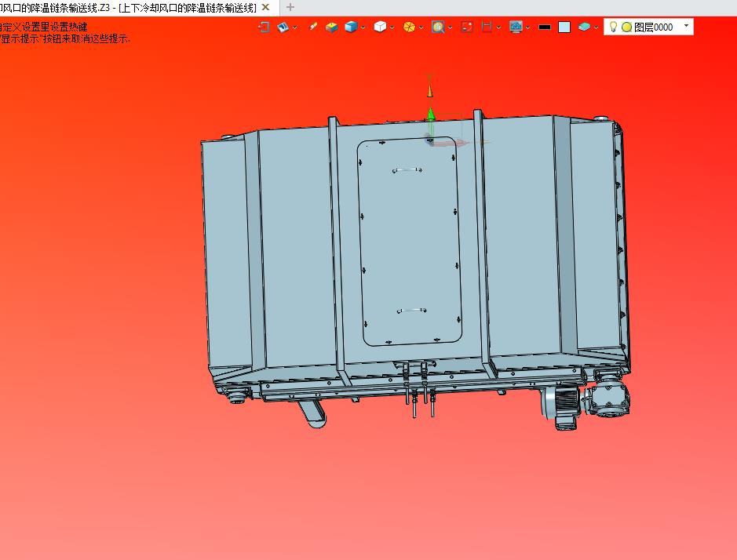Click the lower handle on door panel
737x560 pixels.
point(412,310)
